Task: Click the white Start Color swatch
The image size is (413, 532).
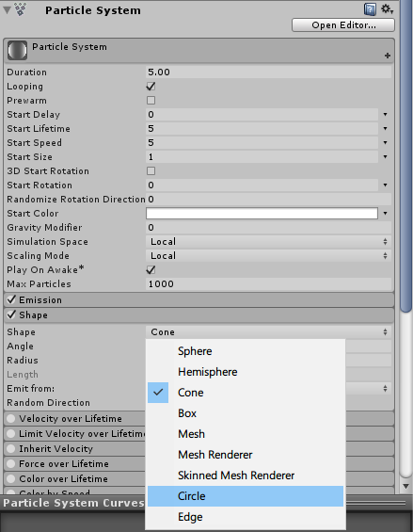Action: [262, 214]
